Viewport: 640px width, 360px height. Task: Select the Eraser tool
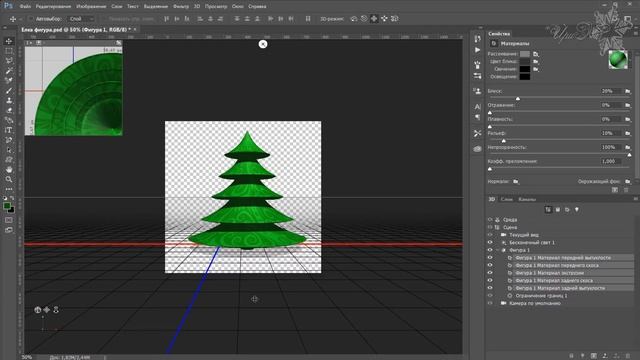(x=9, y=110)
